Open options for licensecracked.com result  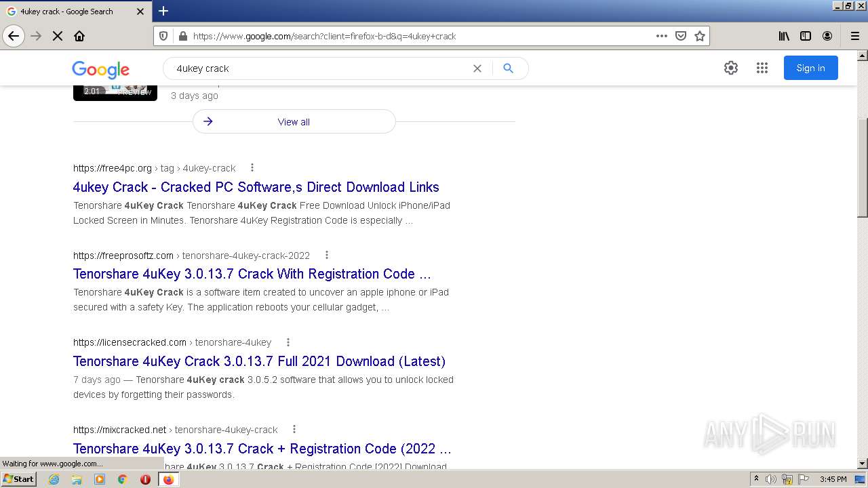click(x=288, y=342)
